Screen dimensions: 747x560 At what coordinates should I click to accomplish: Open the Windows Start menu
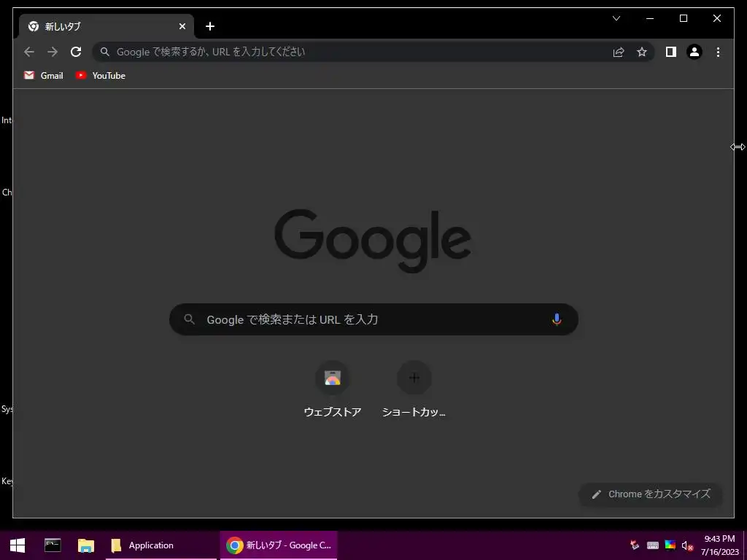tap(18, 545)
